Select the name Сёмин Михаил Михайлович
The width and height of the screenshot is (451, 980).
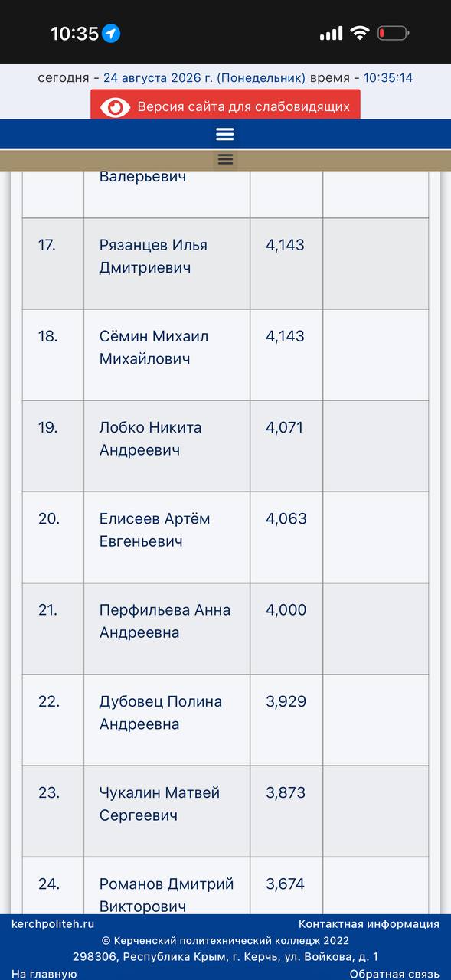coord(154,348)
